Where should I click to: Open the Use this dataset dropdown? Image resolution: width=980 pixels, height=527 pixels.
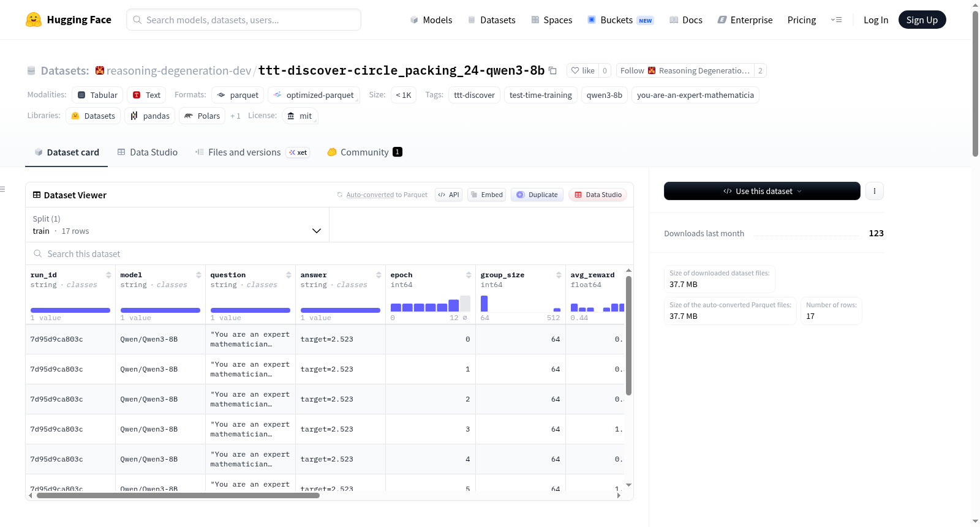tap(762, 191)
